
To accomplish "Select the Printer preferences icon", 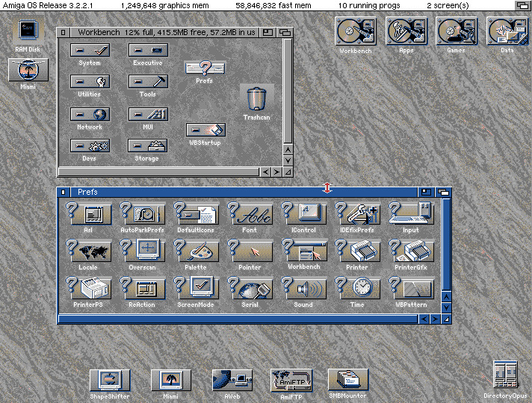I will point(357,251).
